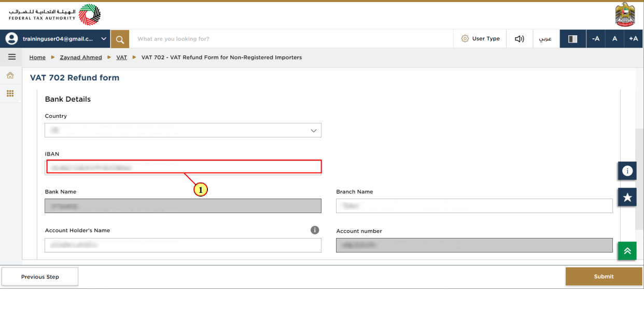
Task: Click the vertical page scrollbar
Action: click(639, 179)
